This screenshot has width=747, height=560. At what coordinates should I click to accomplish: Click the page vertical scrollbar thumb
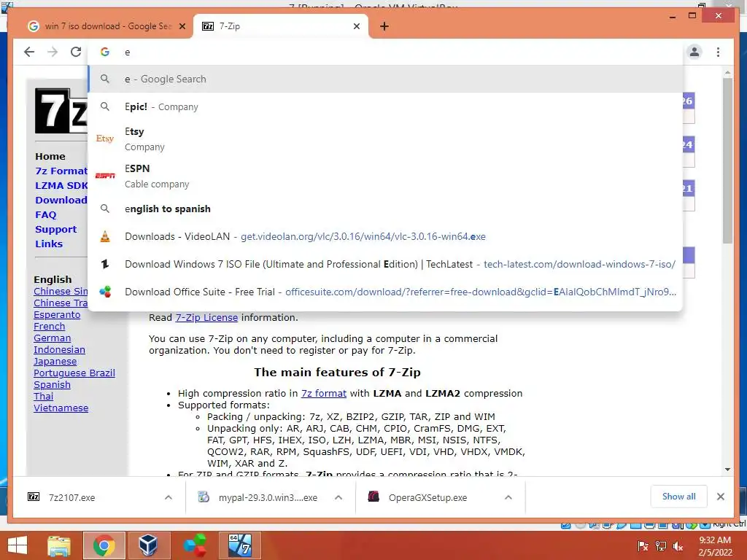tap(727, 160)
